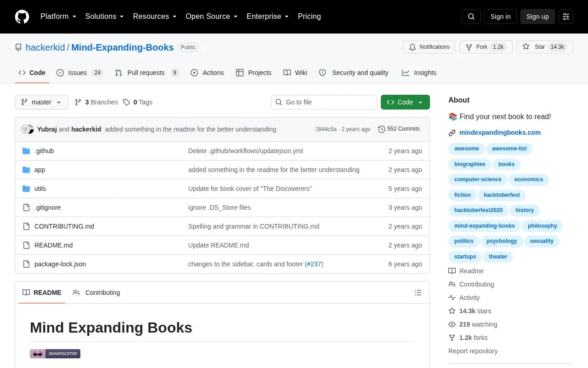
Task: Click the hacktoberfest2020 topic tag
Action: tap(478, 210)
